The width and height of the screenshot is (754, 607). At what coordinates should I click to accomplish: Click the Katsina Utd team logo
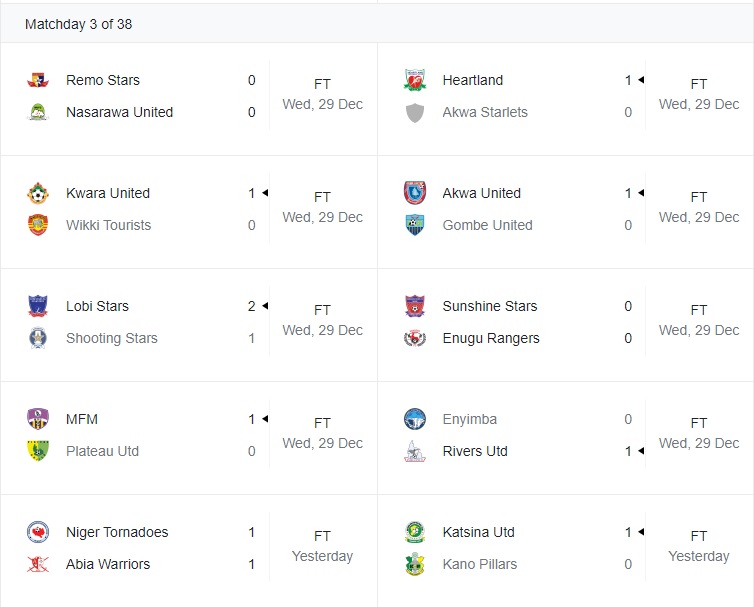click(415, 532)
